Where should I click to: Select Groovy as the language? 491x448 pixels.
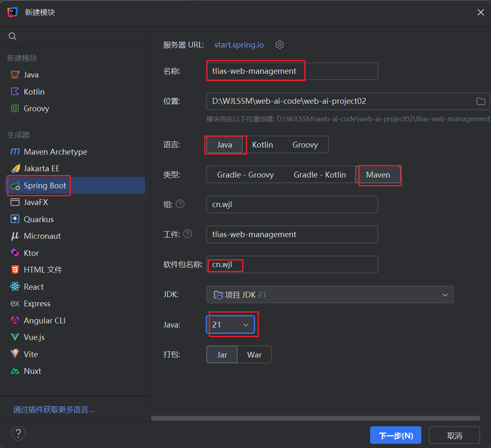click(x=305, y=145)
